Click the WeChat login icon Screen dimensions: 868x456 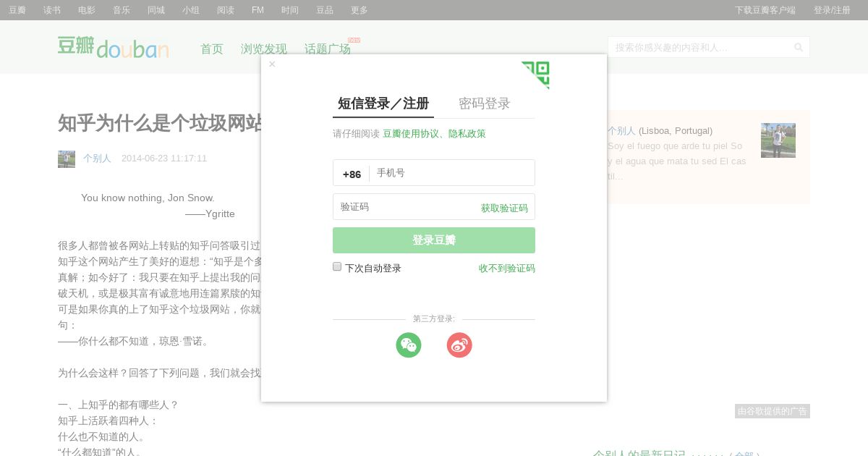point(409,345)
